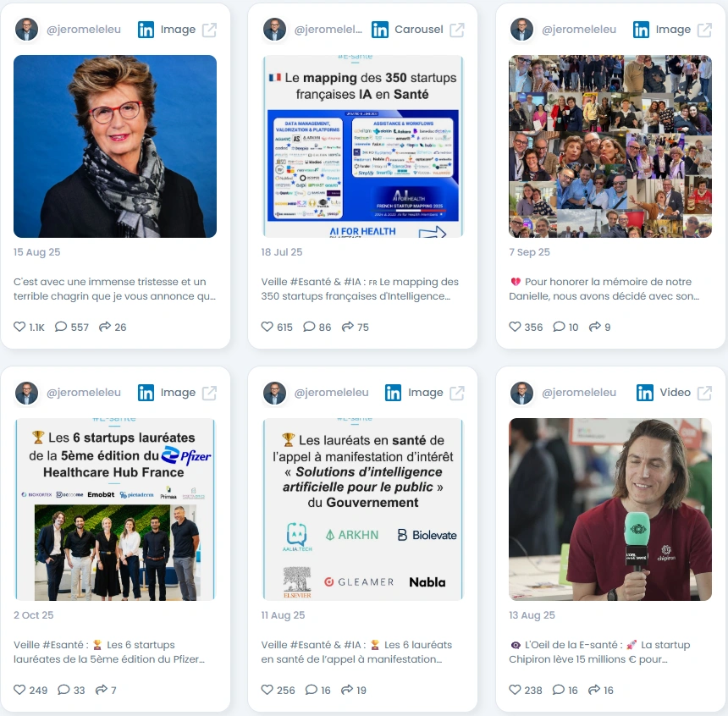Open external link on Video post

(705, 393)
